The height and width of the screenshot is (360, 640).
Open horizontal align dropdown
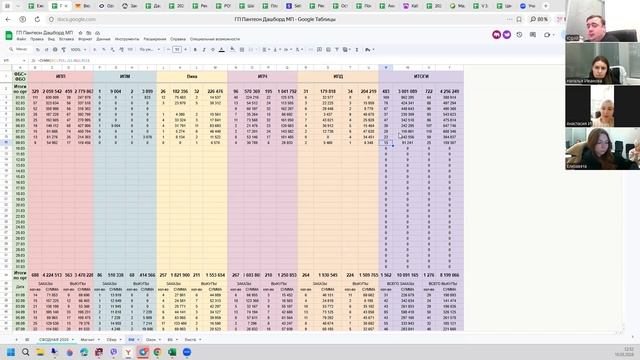(266, 49)
